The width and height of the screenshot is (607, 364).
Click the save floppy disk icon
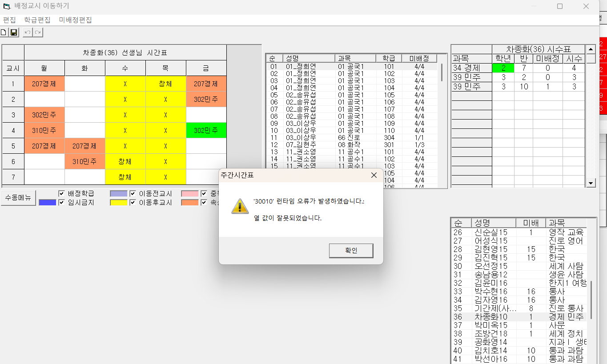pyautogui.click(x=14, y=32)
